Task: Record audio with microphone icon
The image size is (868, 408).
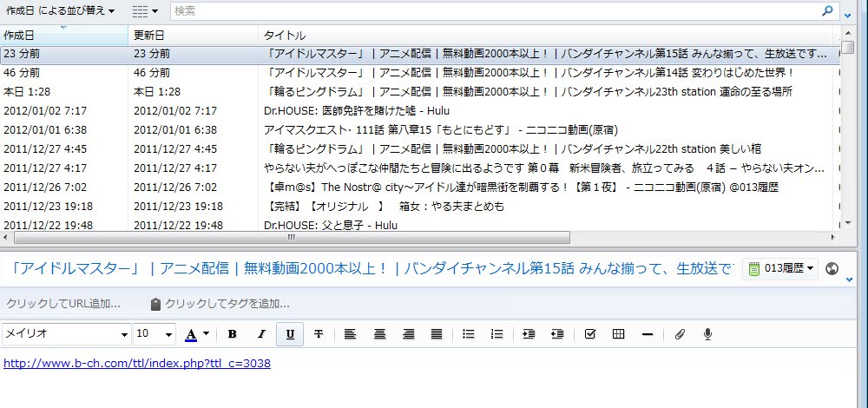Action: click(x=707, y=334)
